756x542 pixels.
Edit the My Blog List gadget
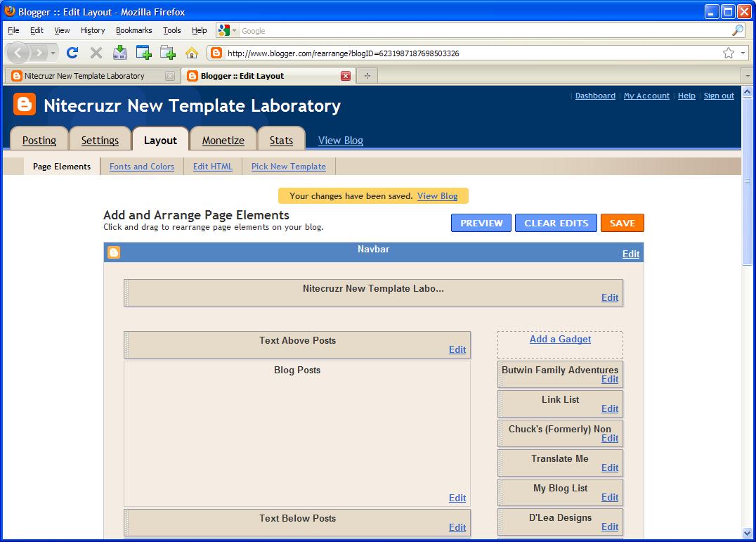609,497
